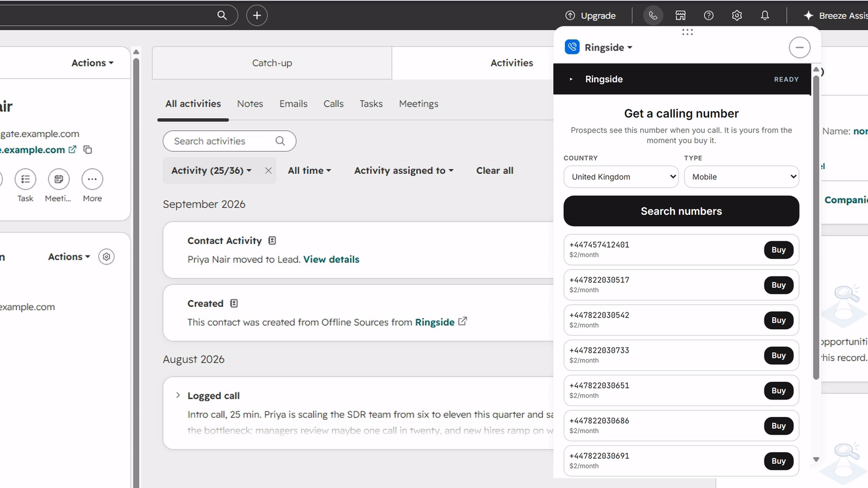Open the top Actions dropdown

point(92,63)
